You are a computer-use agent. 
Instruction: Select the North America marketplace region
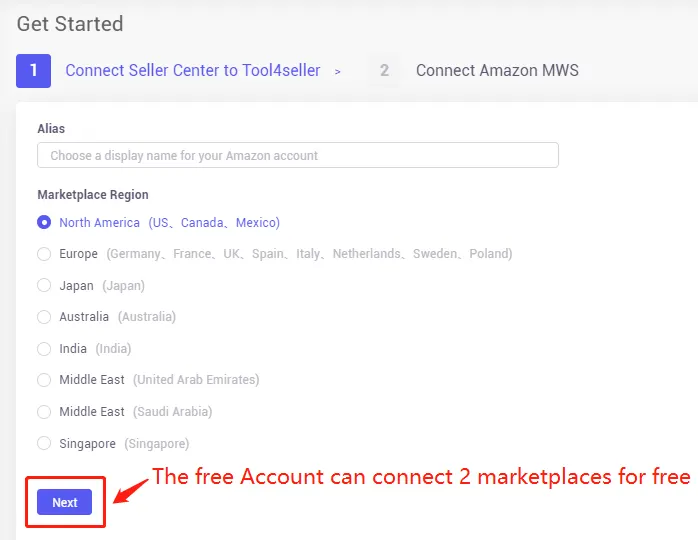pos(44,222)
